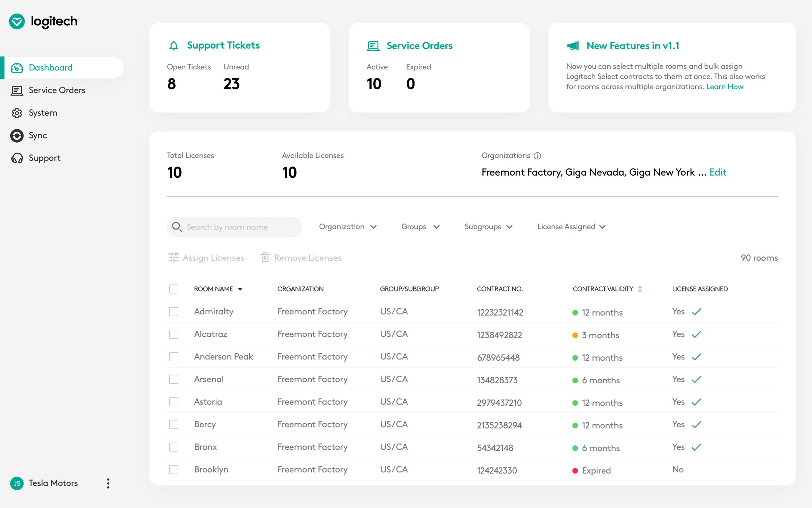Open the Groups filter dropdown

420,227
